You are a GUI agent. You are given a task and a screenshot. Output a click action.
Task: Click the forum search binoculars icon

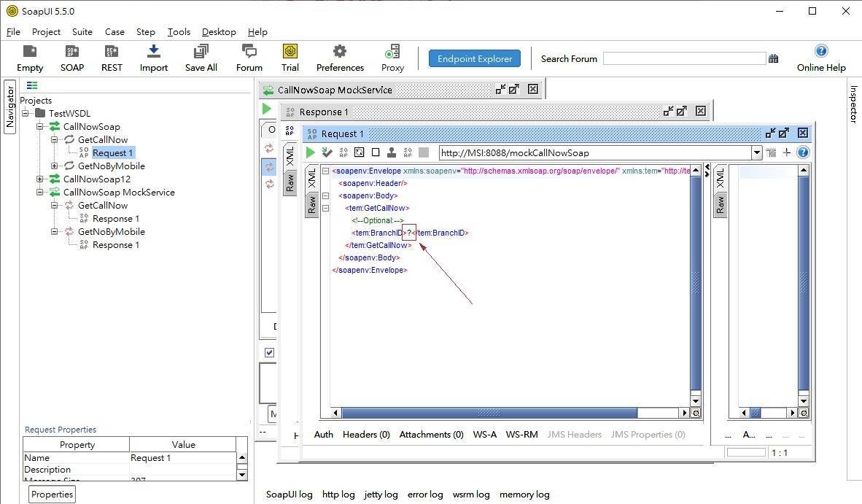(x=774, y=59)
